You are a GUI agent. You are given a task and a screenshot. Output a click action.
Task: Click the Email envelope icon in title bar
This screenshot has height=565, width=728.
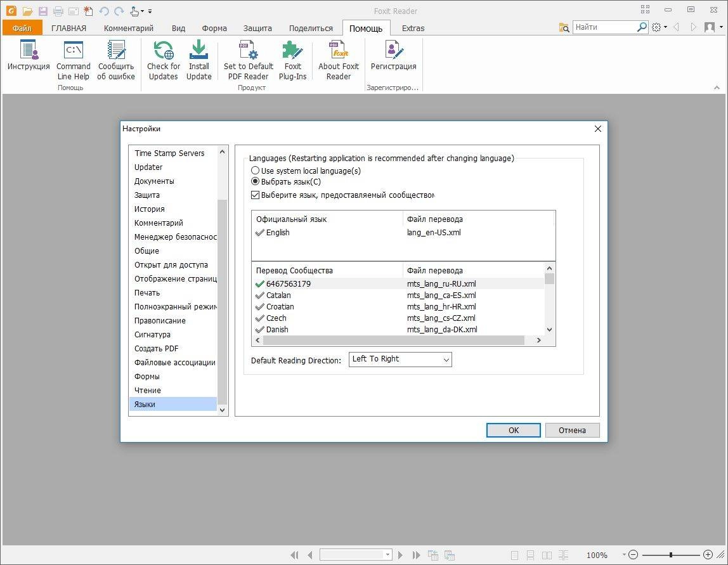[x=74, y=11]
